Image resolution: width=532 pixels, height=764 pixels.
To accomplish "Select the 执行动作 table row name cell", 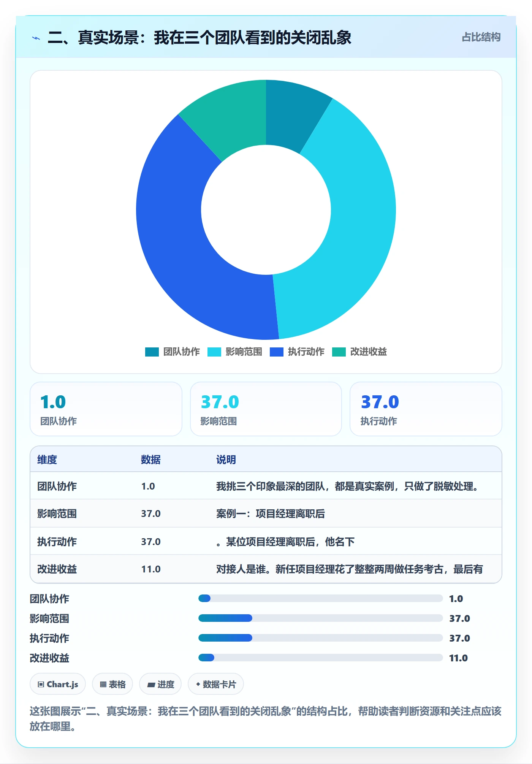I will (x=57, y=542).
